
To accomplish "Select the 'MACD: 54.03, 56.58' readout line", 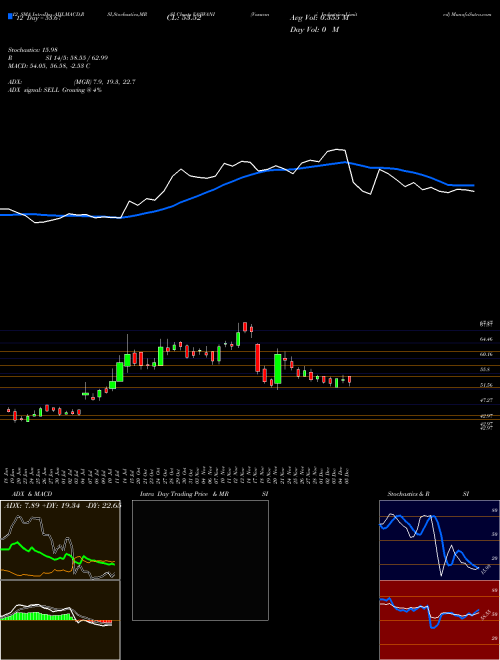I will [x=49, y=66].
